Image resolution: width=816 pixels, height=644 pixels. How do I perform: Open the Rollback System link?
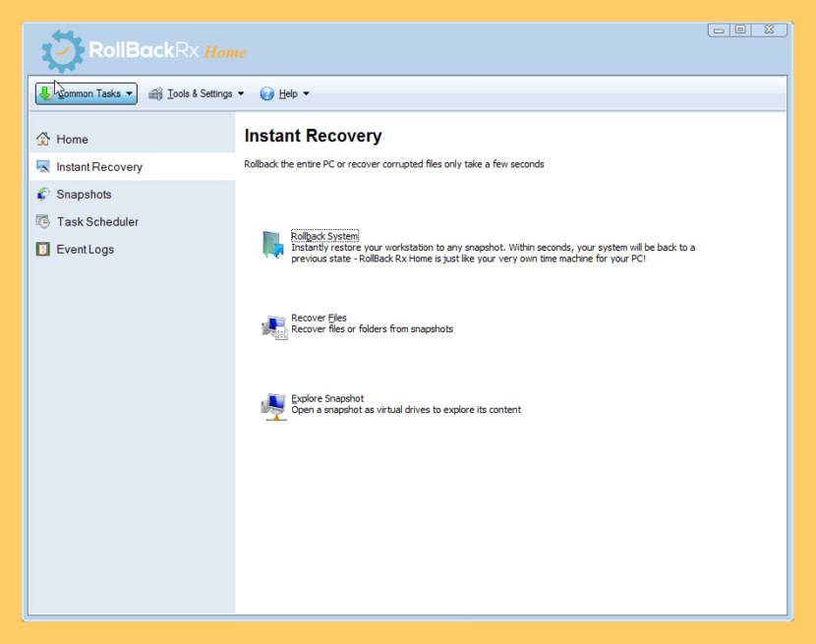[x=324, y=236]
